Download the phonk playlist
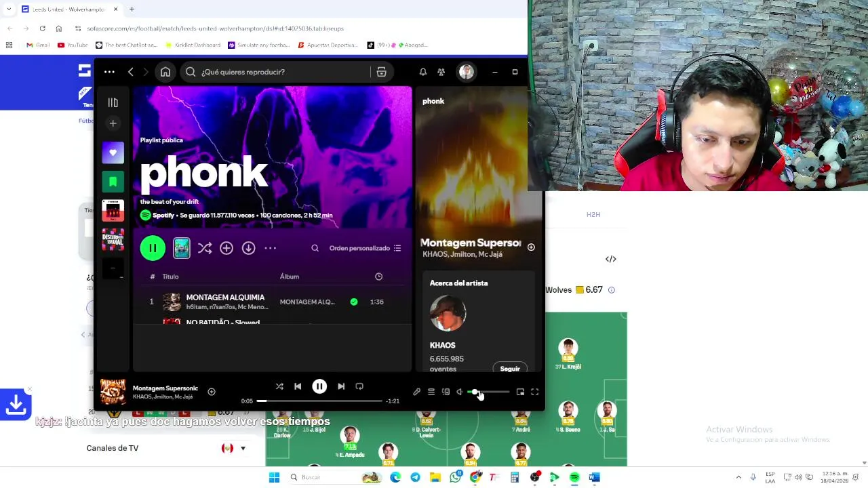The width and height of the screenshot is (868, 488). pos(248,248)
